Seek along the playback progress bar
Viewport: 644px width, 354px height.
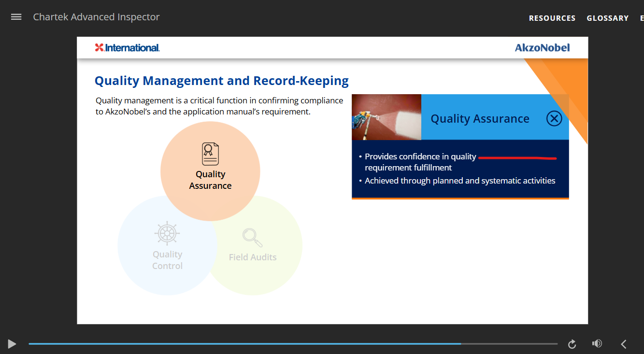click(293, 344)
